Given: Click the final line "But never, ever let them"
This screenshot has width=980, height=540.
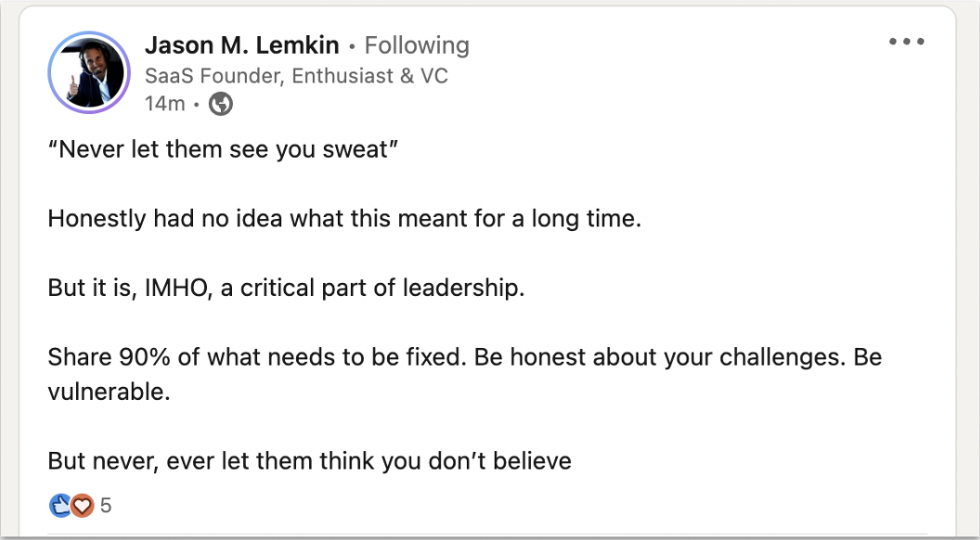Looking at the screenshot, I should pos(309,461).
